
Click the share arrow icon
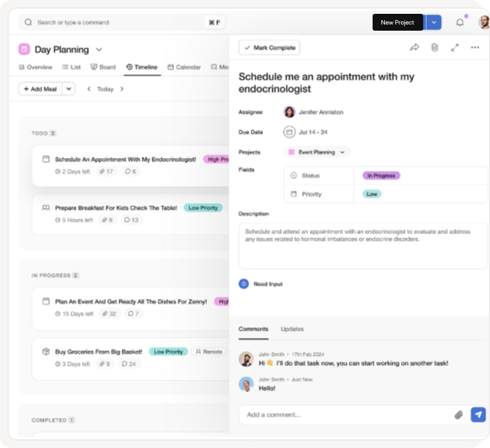[414, 48]
